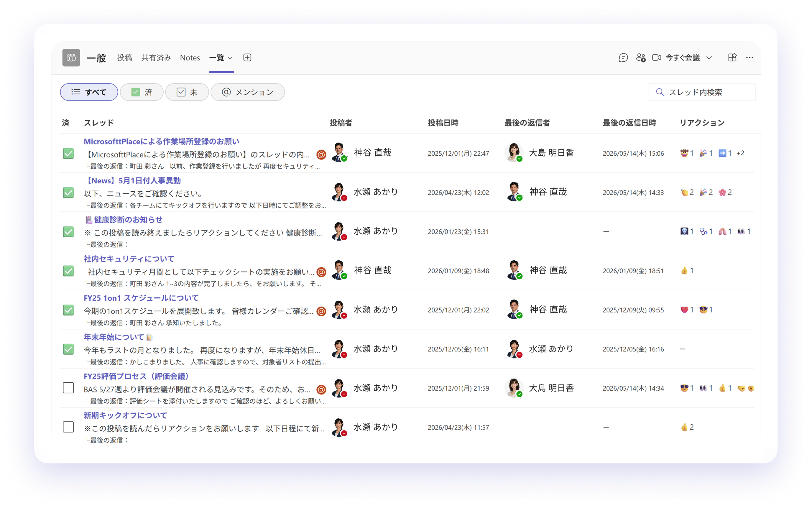Click the リアクション column header
Image resolution: width=812 pixels, height=508 pixels.
pyautogui.click(x=702, y=123)
